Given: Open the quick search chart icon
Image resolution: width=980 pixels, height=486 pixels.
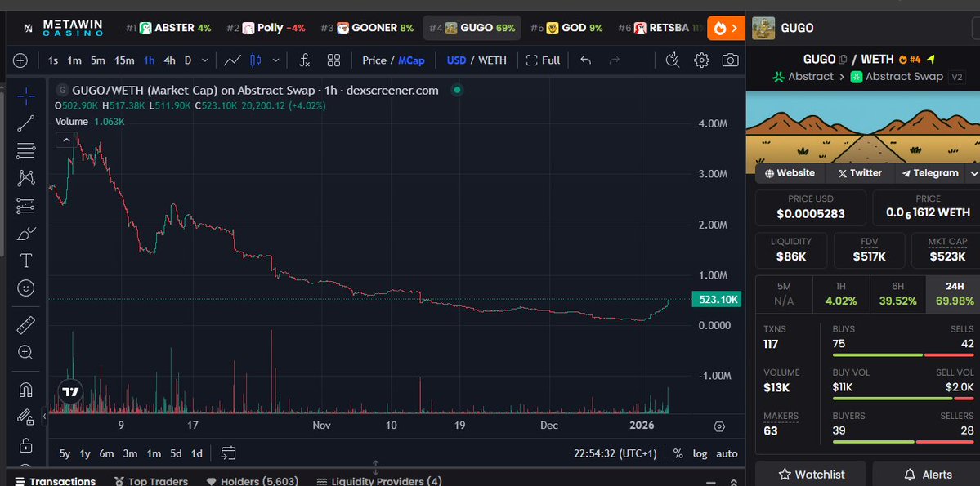Looking at the screenshot, I should pyautogui.click(x=673, y=60).
